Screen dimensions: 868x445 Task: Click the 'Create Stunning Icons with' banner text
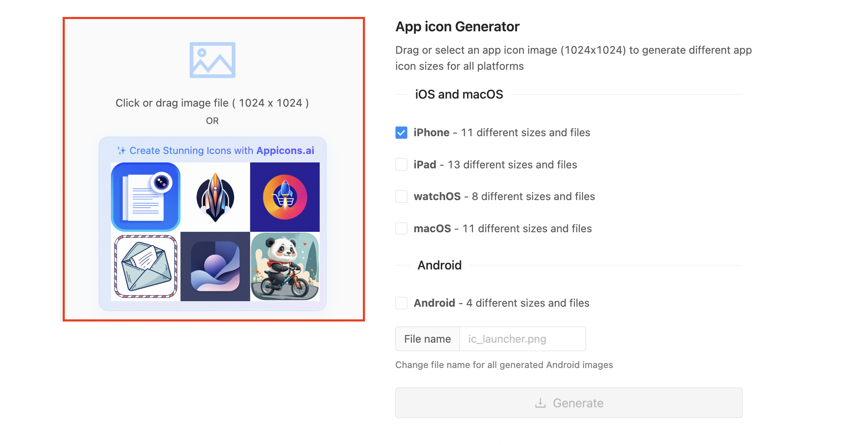tap(191, 151)
